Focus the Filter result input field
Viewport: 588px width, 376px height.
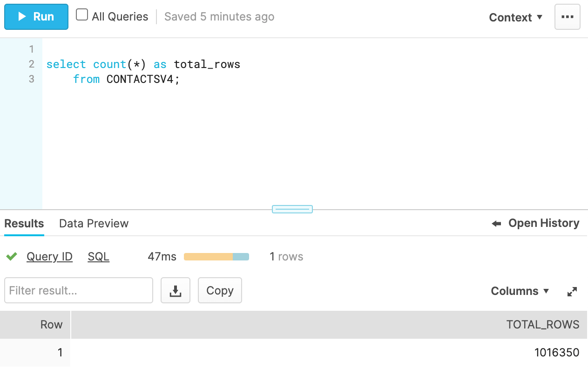pos(79,291)
